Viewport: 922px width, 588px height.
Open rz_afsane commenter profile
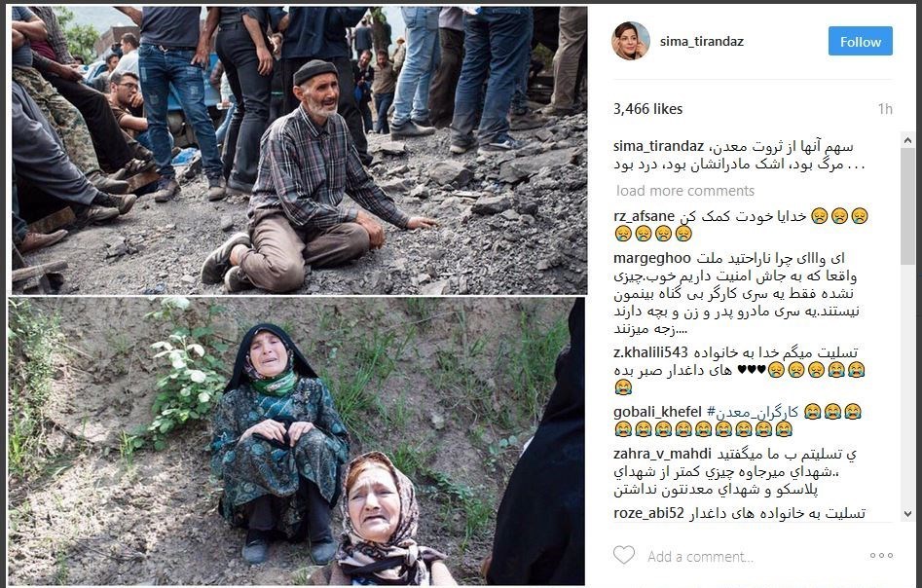tap(644, 216)
